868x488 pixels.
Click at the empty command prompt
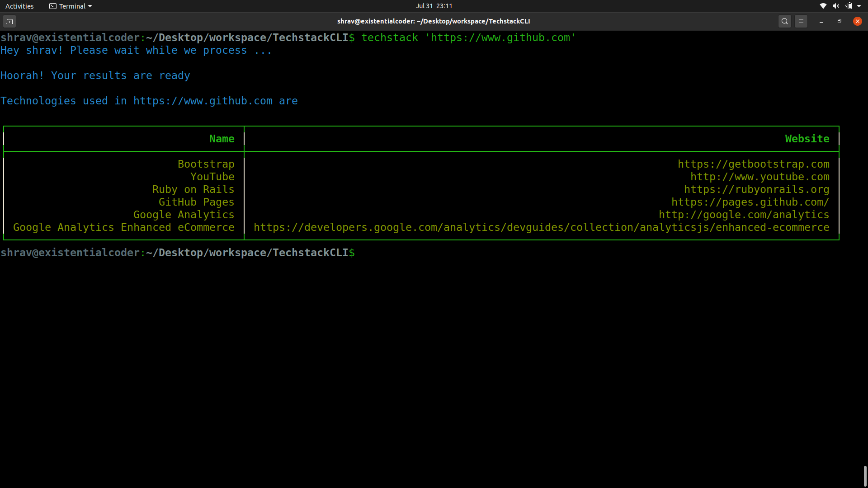tap(362, 253)
